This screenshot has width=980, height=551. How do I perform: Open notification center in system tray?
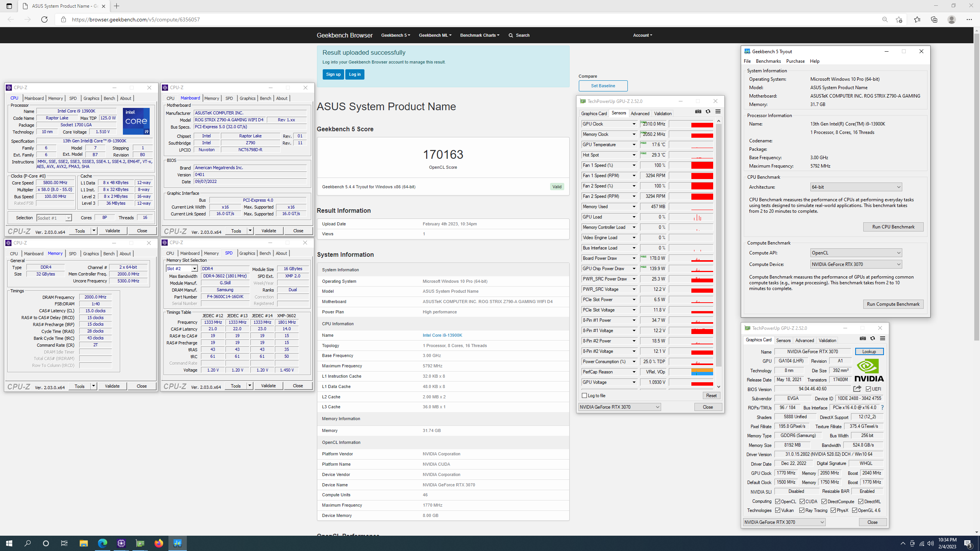968,543
